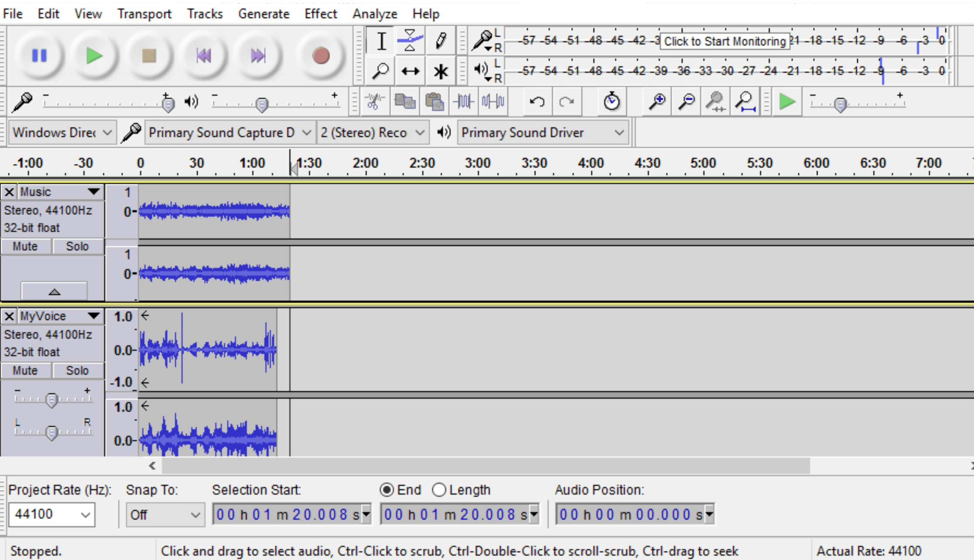The height and width of the screenshot is (560, 974).
Task: Open the Analyze menu
Action: coord(375,14)
